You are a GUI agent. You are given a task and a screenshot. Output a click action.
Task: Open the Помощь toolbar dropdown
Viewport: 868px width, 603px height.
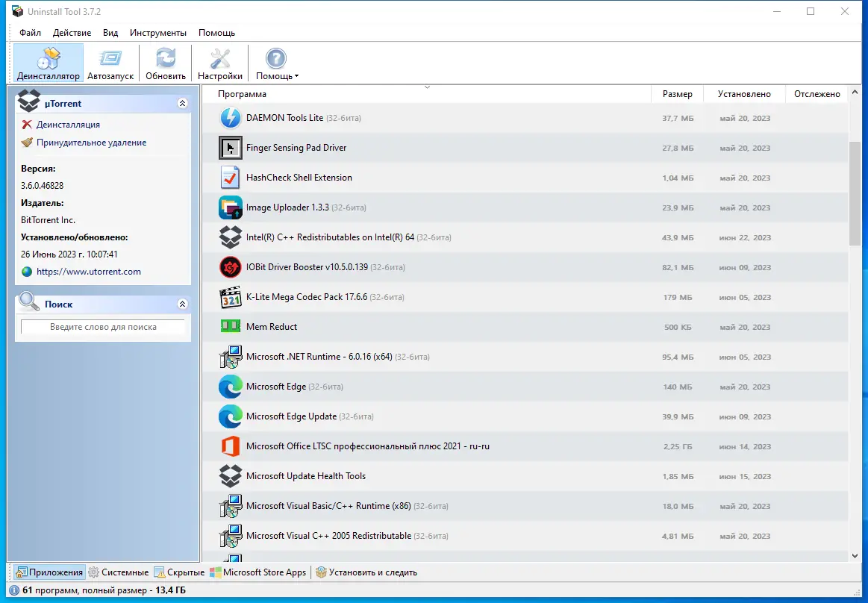pyautogui.click(x=277, y=63)
